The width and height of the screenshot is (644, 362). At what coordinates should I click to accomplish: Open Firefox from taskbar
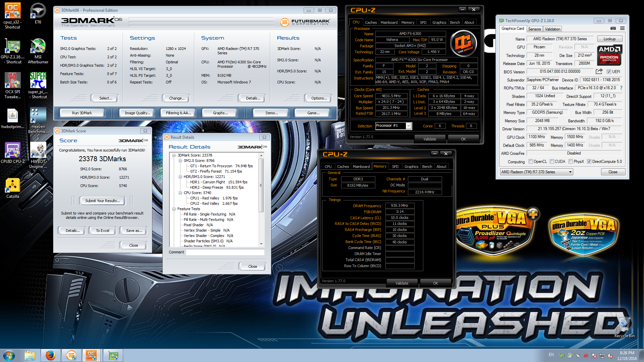pyautogui.click(x=51, y=355)
